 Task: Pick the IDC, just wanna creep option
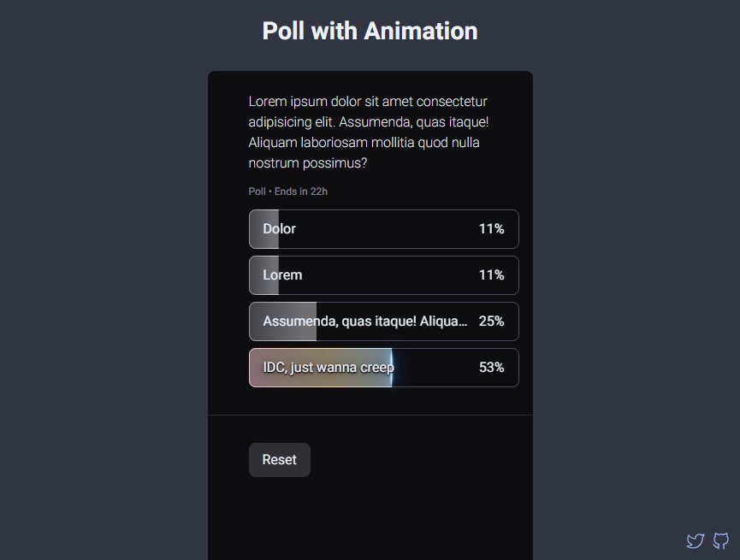coord(383,368)
